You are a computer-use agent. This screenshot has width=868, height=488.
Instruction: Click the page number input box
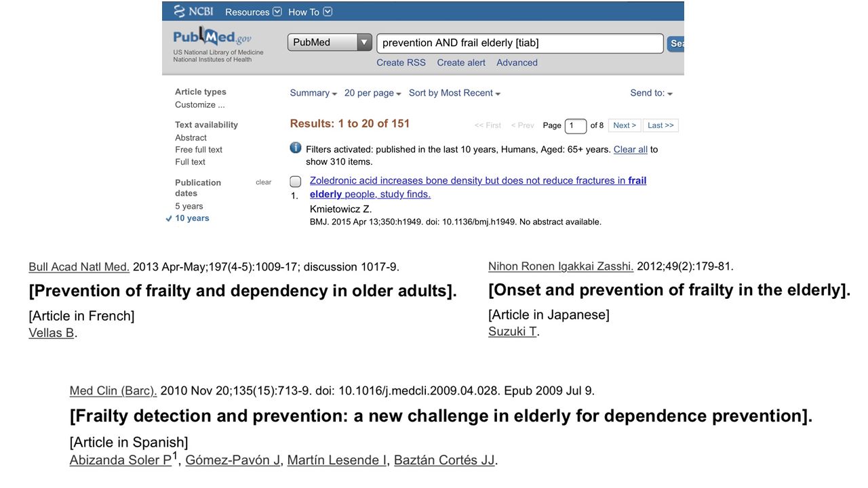tap(575, 126)
